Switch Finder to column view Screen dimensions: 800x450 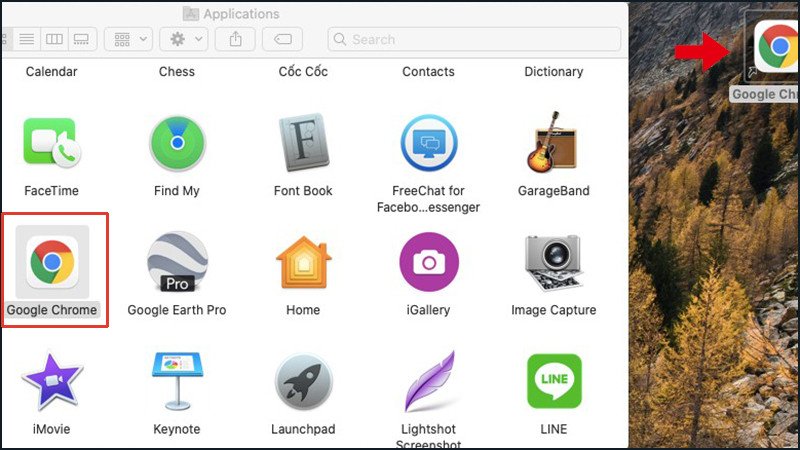pos(54,39)
